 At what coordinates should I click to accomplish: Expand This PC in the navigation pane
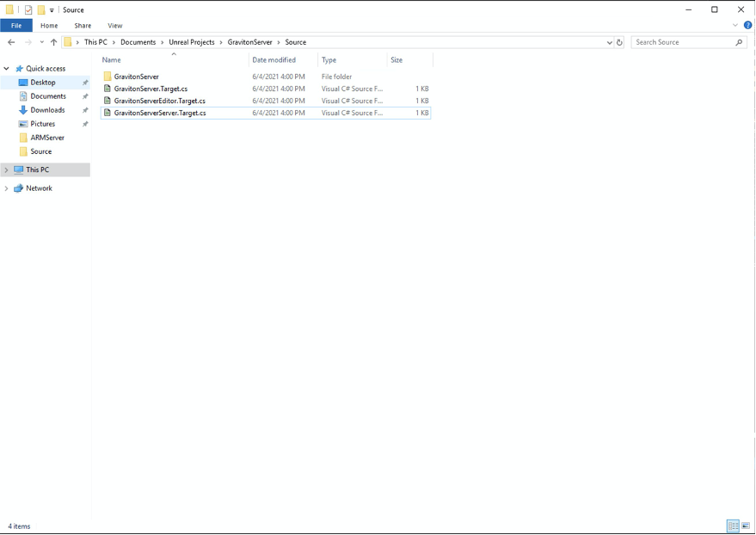pyautogui.click(x=6, y=169)
